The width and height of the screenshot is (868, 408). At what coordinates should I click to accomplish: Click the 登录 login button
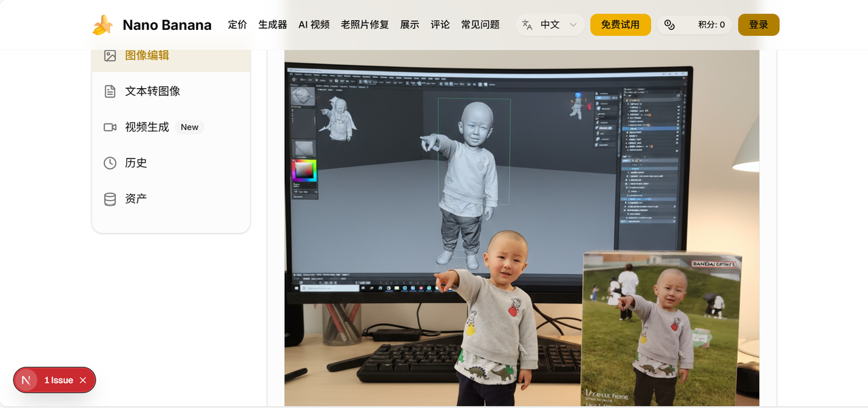click(x=758, y=25)
